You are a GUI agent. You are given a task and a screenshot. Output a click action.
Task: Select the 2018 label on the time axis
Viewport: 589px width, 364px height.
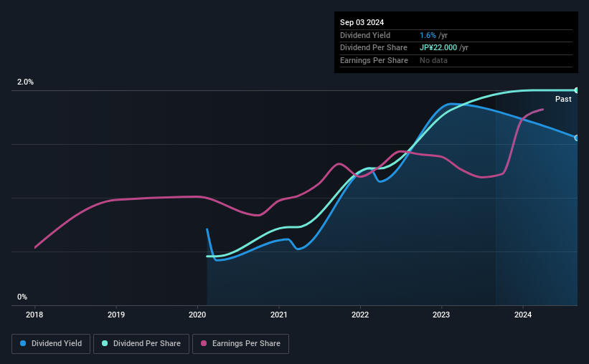pyautogui.click(x=34, y=314)
